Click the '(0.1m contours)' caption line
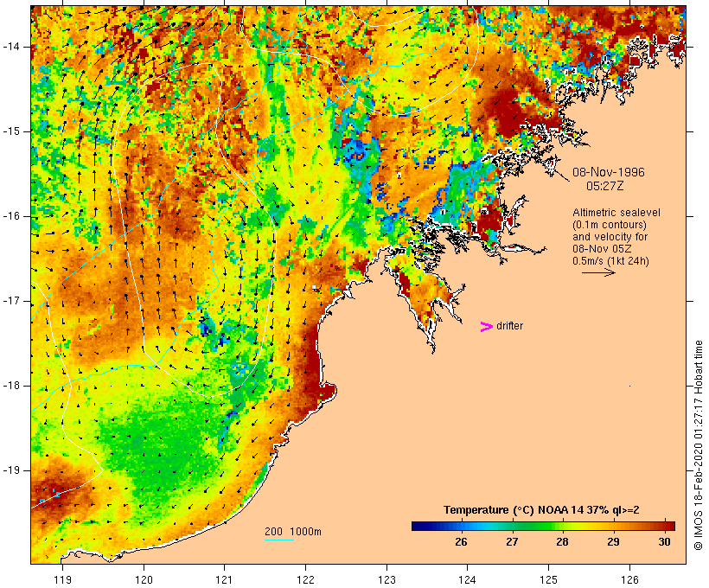The image size is (709, 588). 610,225
